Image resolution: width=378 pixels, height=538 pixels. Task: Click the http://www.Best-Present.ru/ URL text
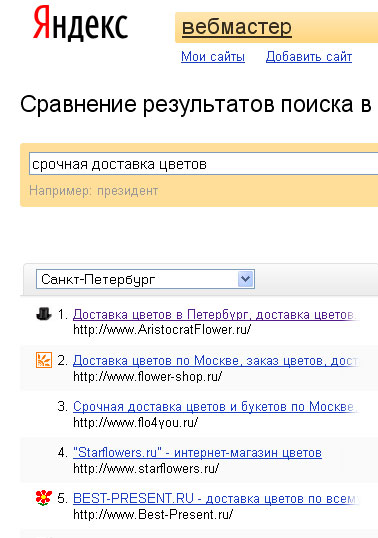[153, 514]
